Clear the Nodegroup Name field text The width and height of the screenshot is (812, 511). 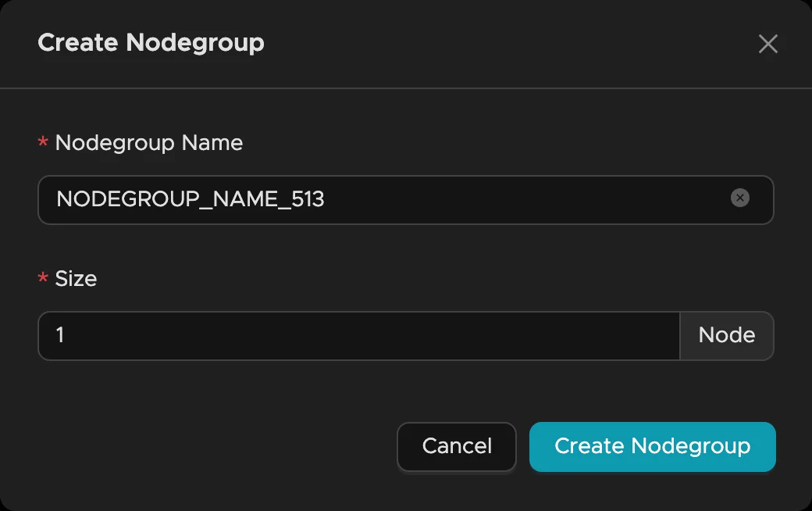(739, 198)
